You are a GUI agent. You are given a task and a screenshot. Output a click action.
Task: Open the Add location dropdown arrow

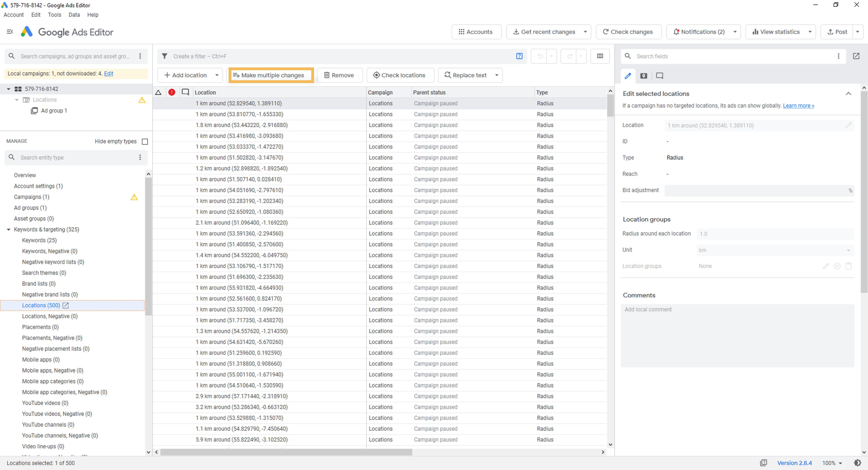(217, 75)
